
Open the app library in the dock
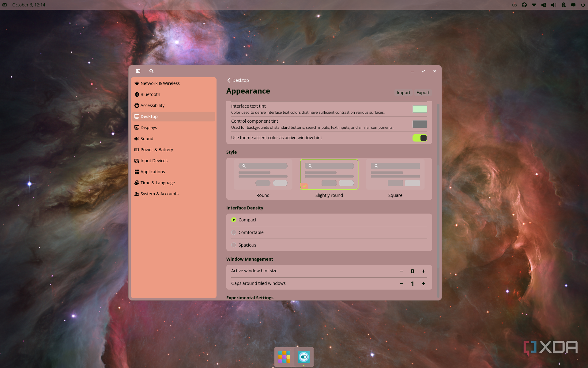pyautogui.click(x=284, y=357)
